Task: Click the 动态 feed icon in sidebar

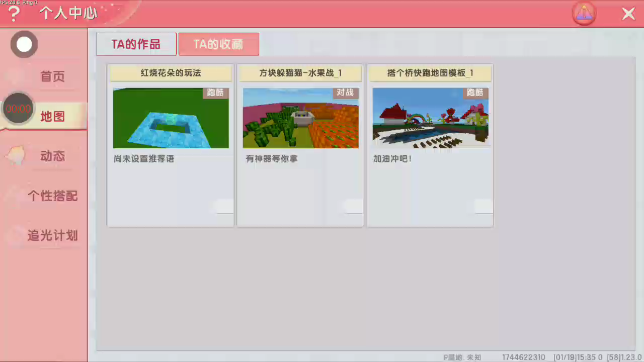Action: [x=16, y=155]
